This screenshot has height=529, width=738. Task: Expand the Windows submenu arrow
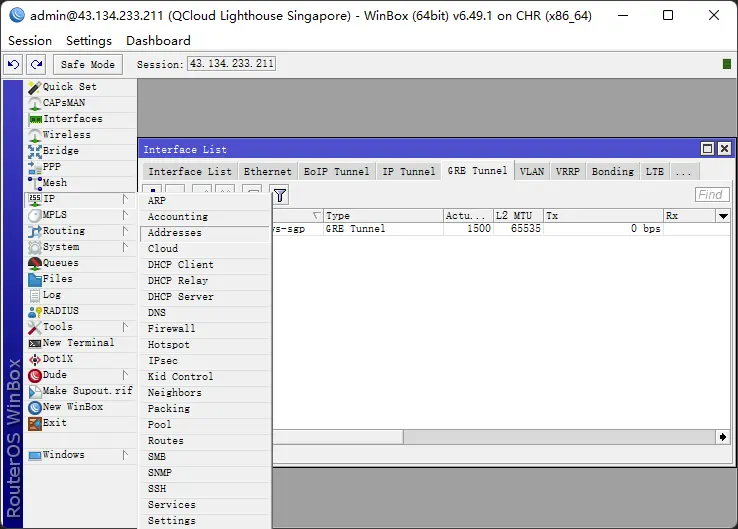pos(125,455)
